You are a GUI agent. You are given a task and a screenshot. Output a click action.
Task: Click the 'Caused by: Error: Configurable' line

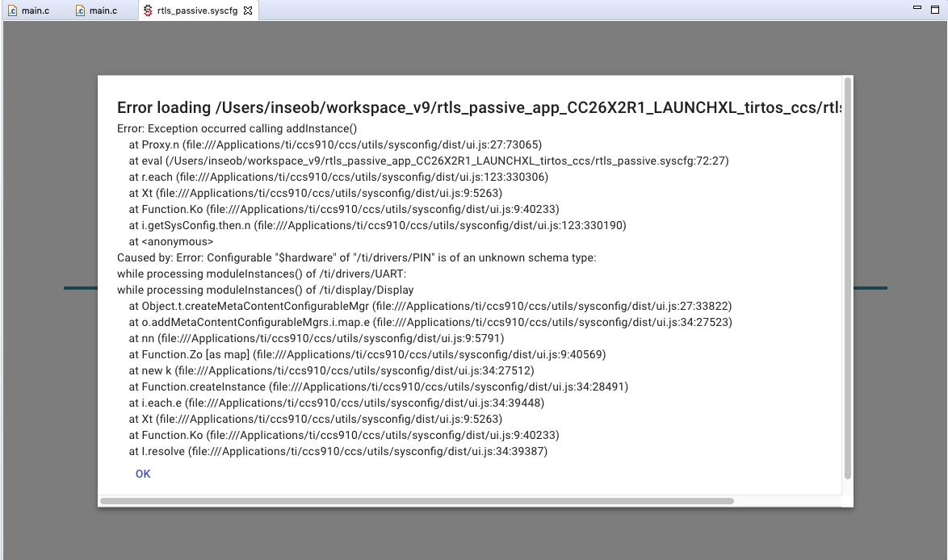(356, 257)
